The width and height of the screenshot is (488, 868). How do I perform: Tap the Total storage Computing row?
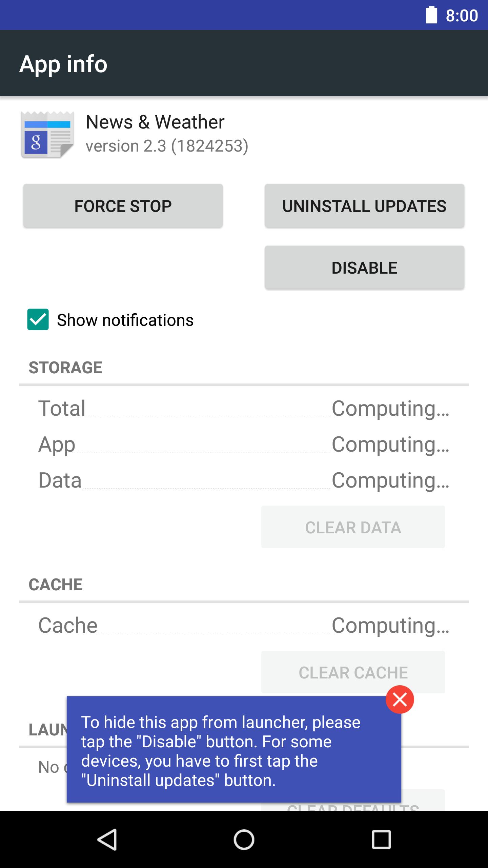[244, 409]
